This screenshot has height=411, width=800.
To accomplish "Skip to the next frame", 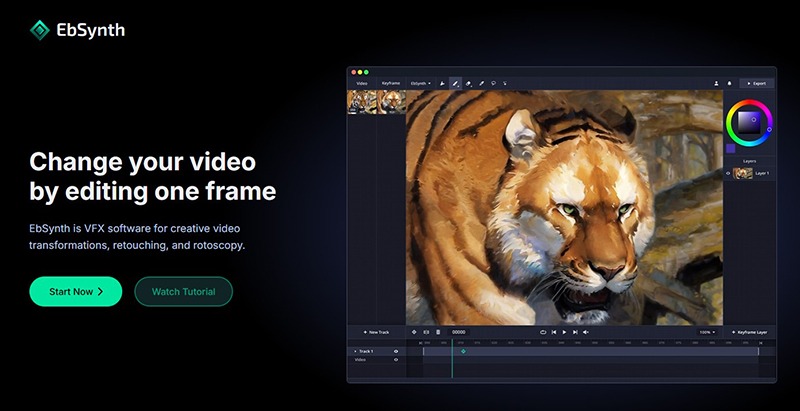I will pos(575,332).
